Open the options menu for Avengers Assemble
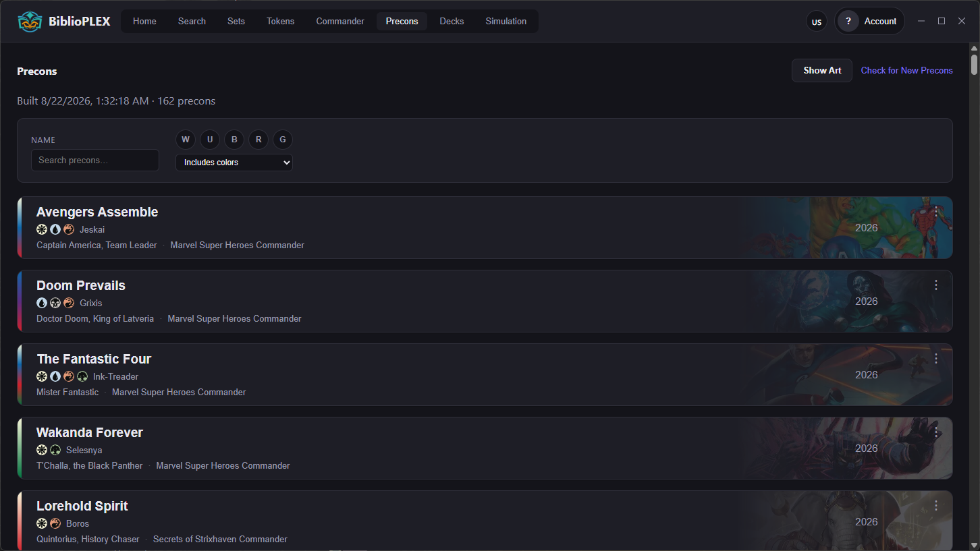This screenshot has width=980, height=551. (936, 212)
